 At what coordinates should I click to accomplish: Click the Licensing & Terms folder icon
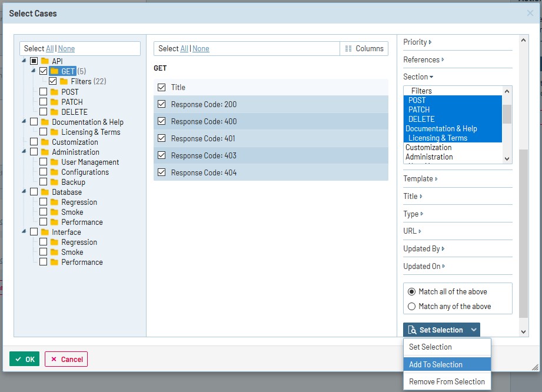coord(54,132)
